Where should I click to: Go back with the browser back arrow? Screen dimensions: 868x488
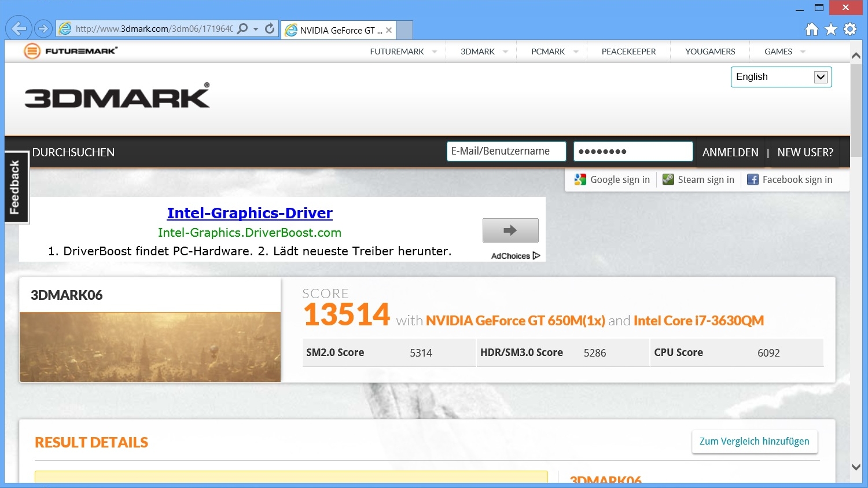(x=19, y=28)
